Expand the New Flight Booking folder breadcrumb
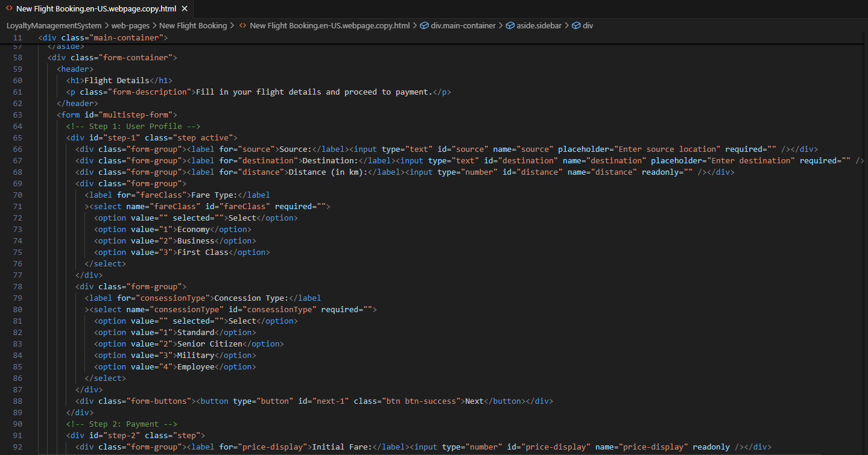Viewport: 868px width, 455px height. coord(193,26)
